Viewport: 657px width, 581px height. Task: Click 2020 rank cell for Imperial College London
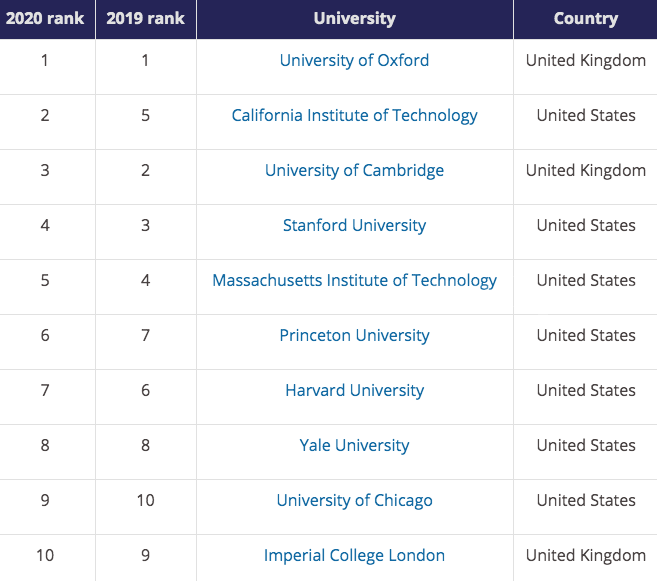45,555
